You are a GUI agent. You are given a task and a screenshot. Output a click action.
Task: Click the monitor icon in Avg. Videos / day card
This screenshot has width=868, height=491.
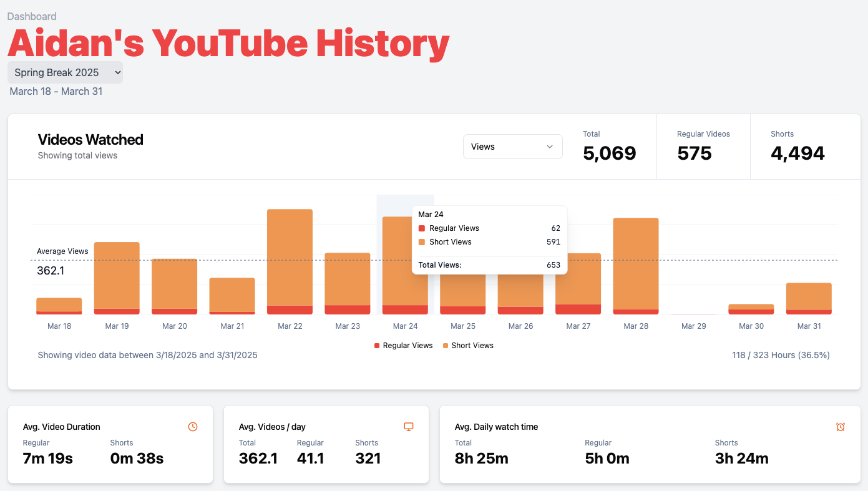pyautogui.click(x=409, y=427)
